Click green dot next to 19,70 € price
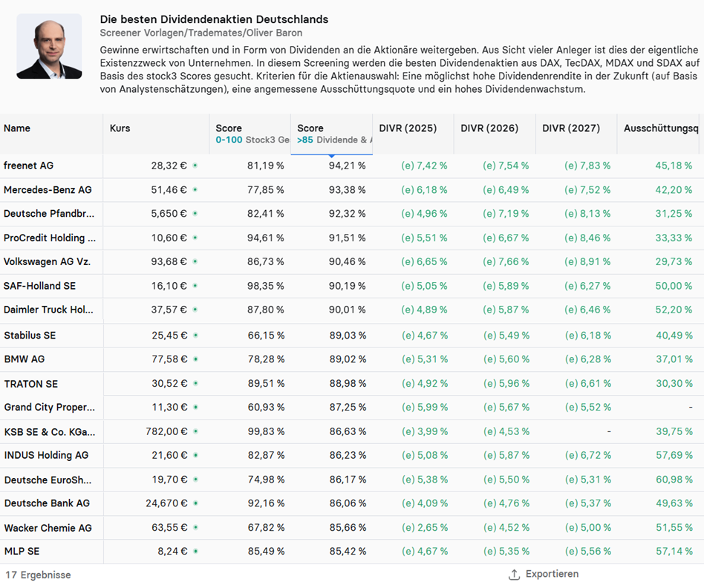The image size is (704, 588). (x=195, y=480)
